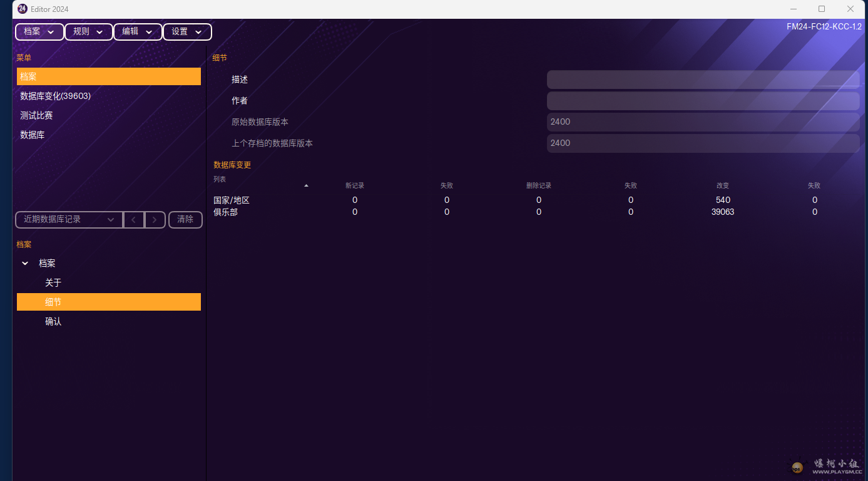The height and width of the screenshot is (481, 868).
Task: Sort by the 改变 column header
Action: [722, 185]
